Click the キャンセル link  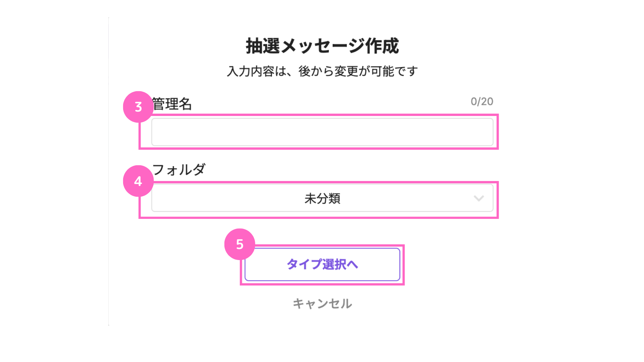point(322,304)
